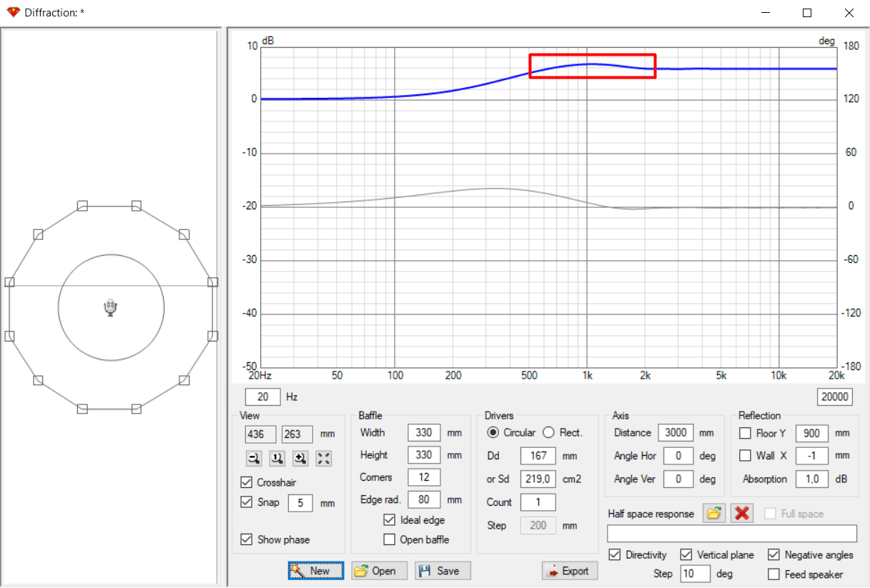The height and width of the screenshot is (588, 870).
Task: Clear half space response with red X
Action: coord(742,513)
